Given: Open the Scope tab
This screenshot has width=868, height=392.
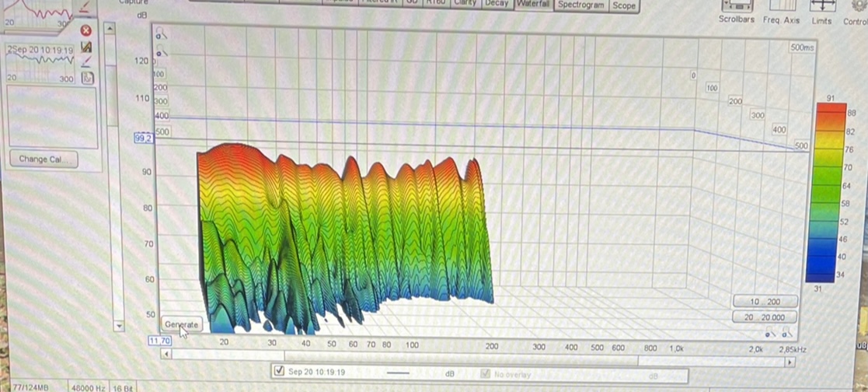Looking at the screenshot, I should click(x=623, y=5).
